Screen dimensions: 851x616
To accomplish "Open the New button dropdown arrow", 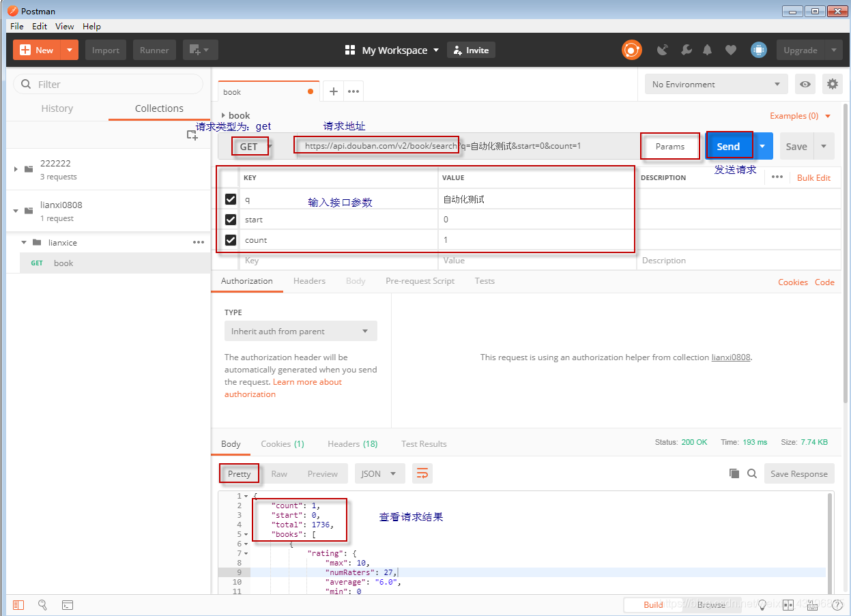I will pyautogui.click(x=70, y=50).
